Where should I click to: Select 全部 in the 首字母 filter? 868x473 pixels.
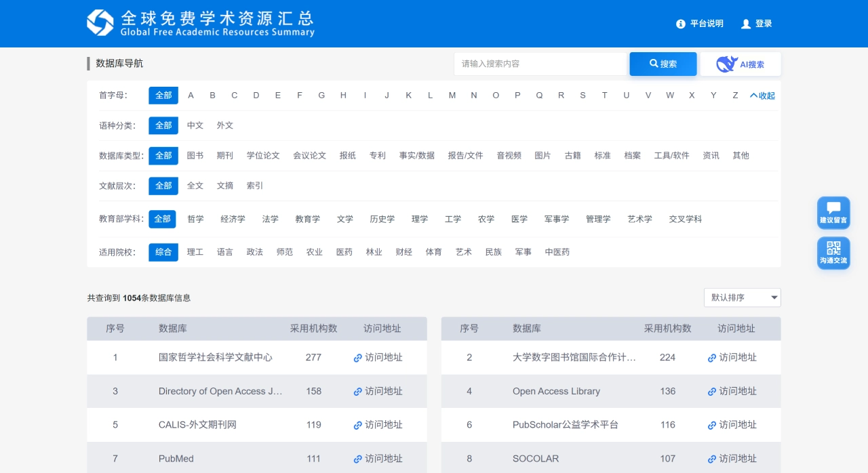(x=163, y=96)
